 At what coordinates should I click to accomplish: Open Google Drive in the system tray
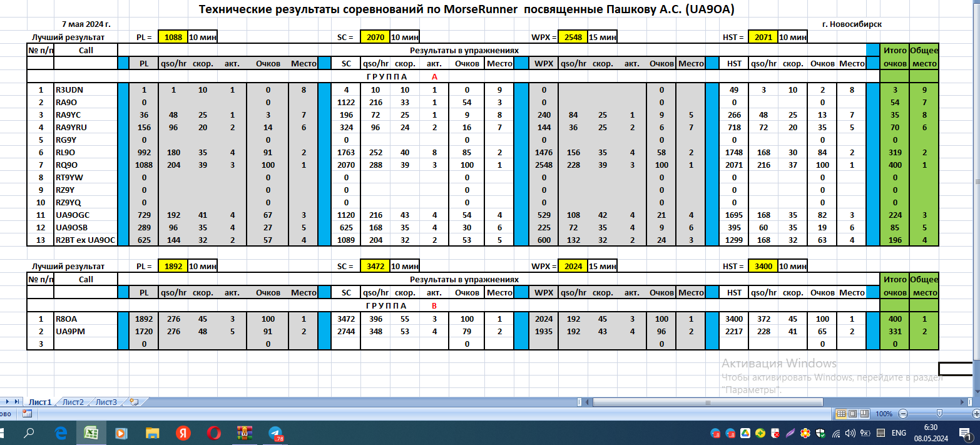point(745,433)
